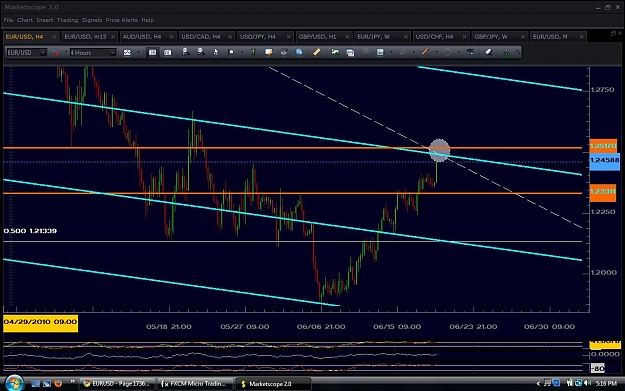The height and width of the screenshot is (391, 625).
Task: Click the gray circle marker on chart
Action: tap(439, 150)
